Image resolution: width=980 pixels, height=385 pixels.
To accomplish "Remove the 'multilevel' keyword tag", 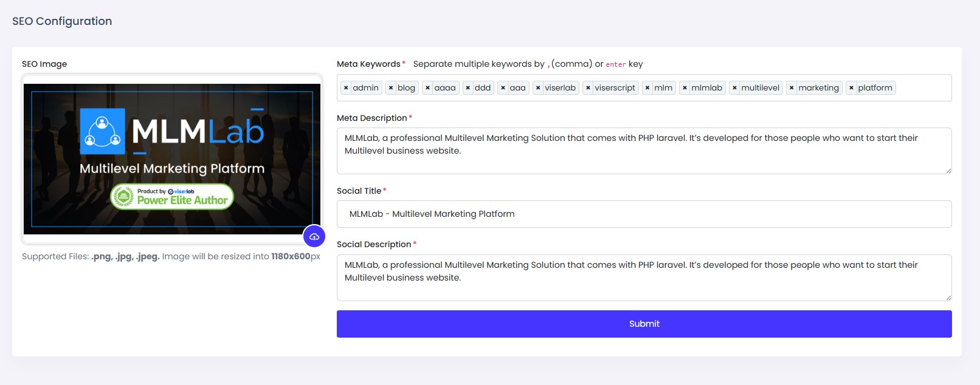I will pyautogui.click(x=734, y=88).
